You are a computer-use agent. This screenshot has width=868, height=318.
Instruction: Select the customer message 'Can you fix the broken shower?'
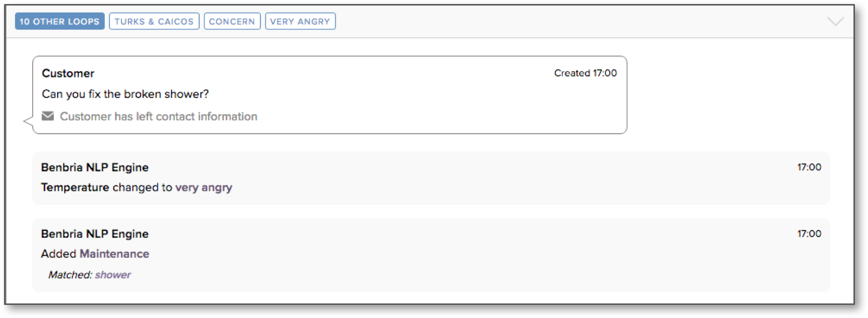(x=125, y=94)
